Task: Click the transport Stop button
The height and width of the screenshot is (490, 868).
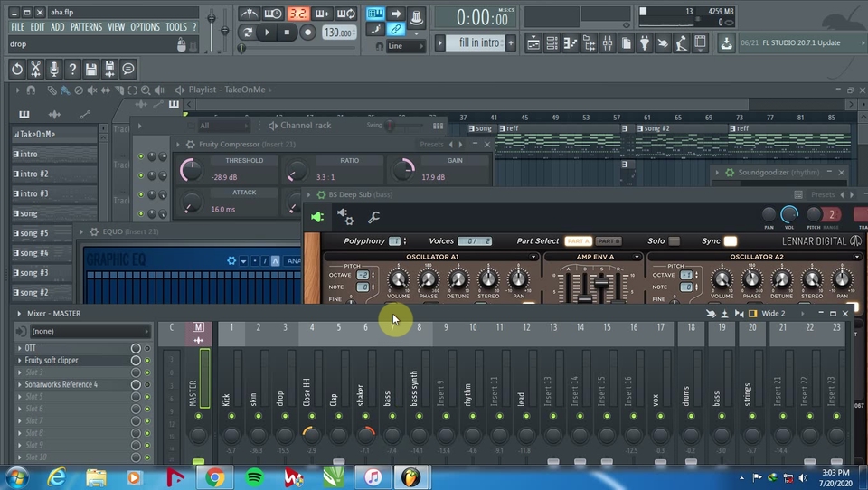Action: [287, 33]
